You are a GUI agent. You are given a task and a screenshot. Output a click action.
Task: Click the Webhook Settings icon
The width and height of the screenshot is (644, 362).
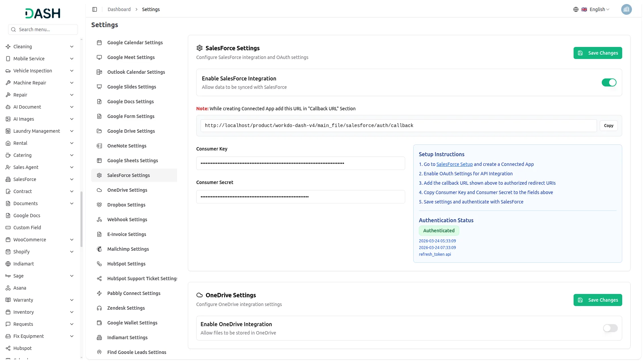pos(99,220)
